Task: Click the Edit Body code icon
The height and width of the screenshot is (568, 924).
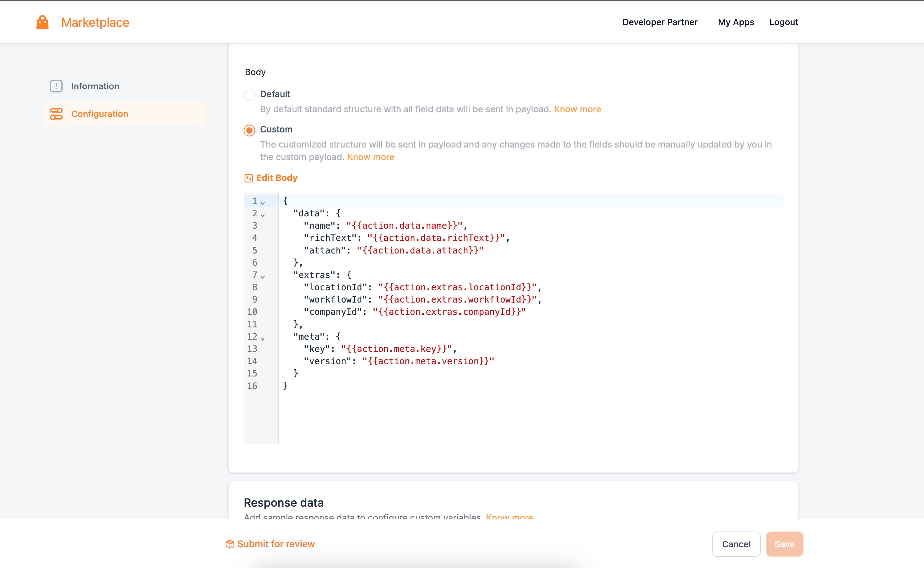Action: [x=249, y=178]
